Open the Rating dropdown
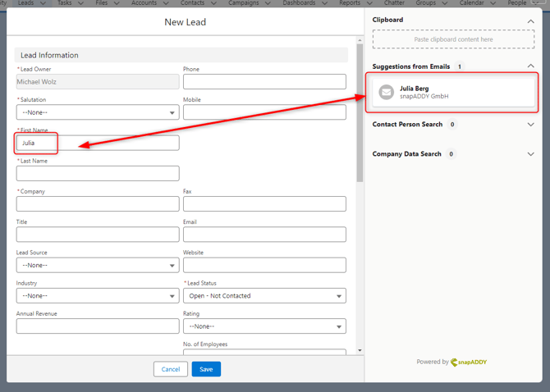Image resolution: width=550 pixels, height=392 pixels. coord(264,326)
